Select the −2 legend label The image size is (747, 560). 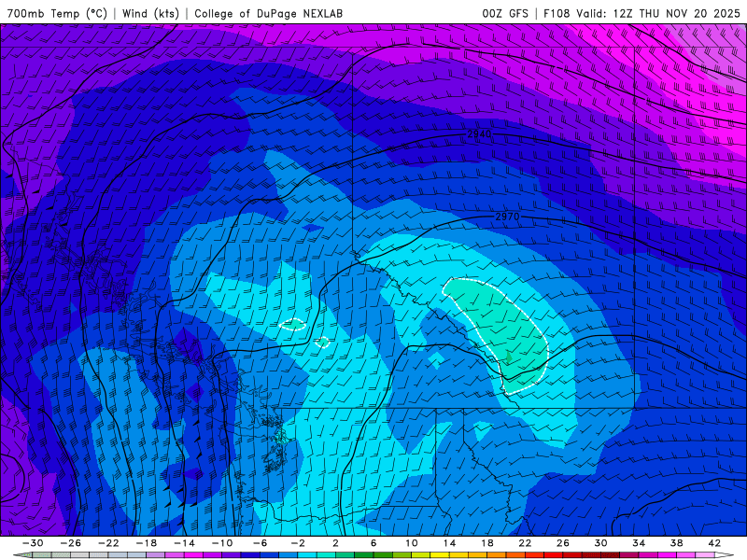click(298, 543)
